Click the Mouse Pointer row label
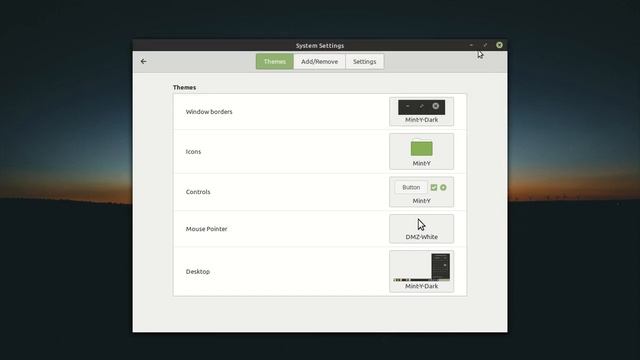640x360 pixels. pos(207,229)
